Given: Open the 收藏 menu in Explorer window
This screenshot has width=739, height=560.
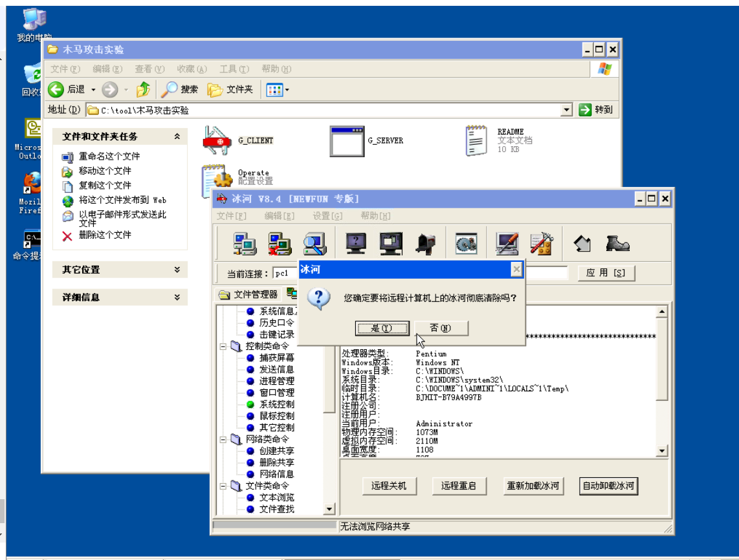Looking at the screenshot, I should [192, 69].
